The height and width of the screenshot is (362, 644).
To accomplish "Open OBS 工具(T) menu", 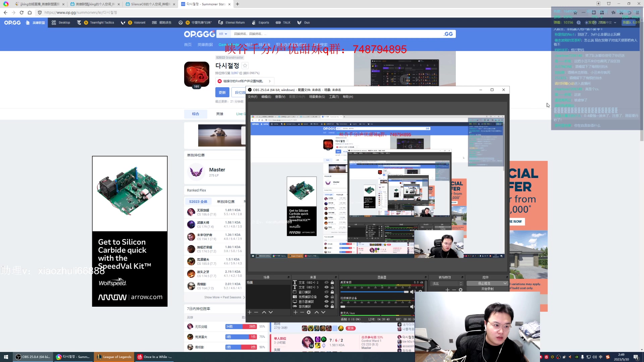I will [334, 97].
